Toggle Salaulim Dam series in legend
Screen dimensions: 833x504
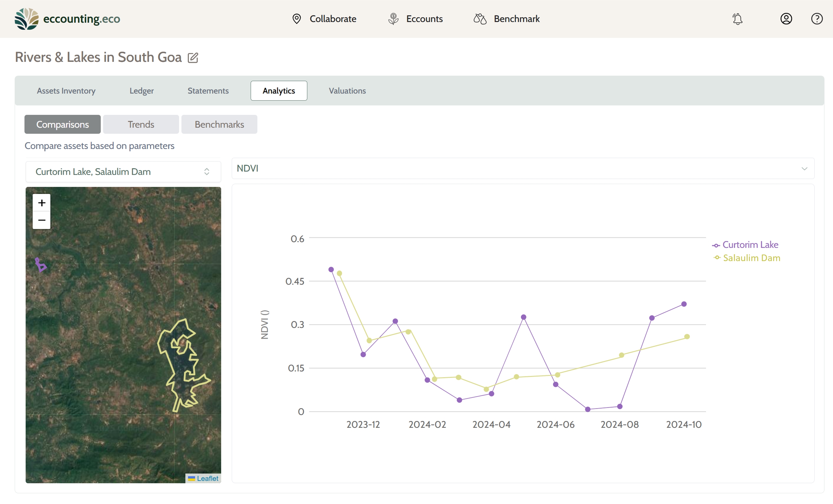(x=751, y=258)
